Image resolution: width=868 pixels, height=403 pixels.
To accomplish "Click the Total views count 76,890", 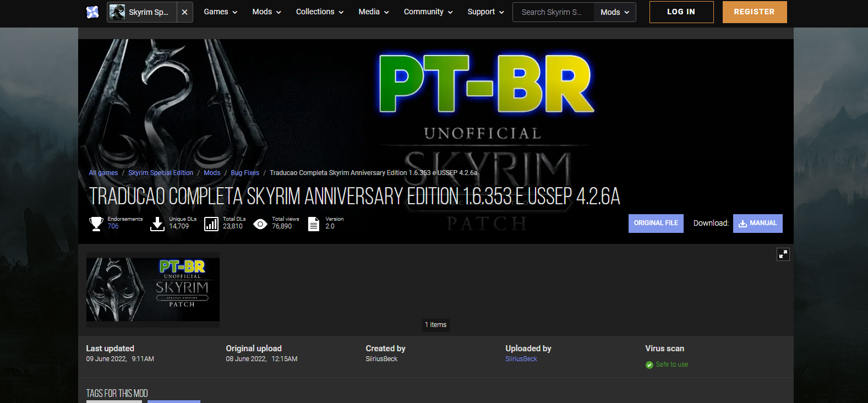I will pos(282,226).
